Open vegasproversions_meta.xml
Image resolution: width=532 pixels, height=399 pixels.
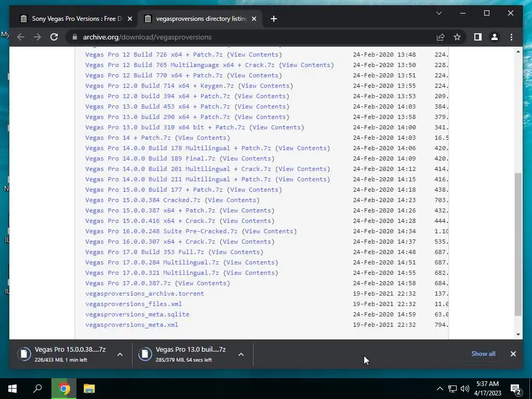tap(131, 325)
